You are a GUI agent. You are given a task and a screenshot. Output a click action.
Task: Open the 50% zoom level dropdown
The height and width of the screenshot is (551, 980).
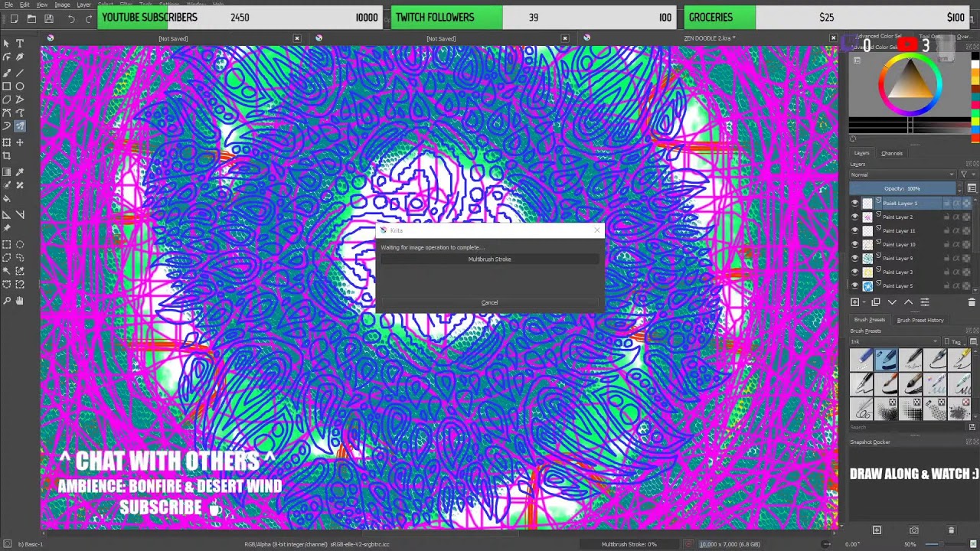[x=911, y=544]
